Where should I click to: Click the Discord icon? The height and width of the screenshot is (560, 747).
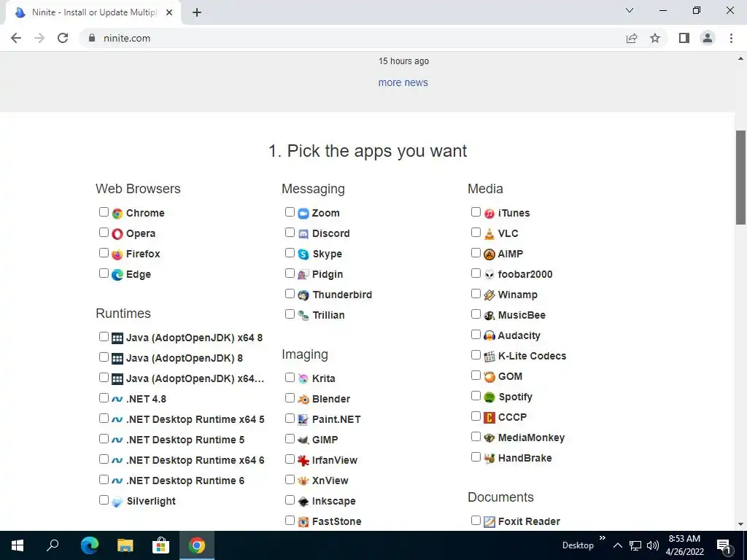pyautogui.click(x=303, y=234)
